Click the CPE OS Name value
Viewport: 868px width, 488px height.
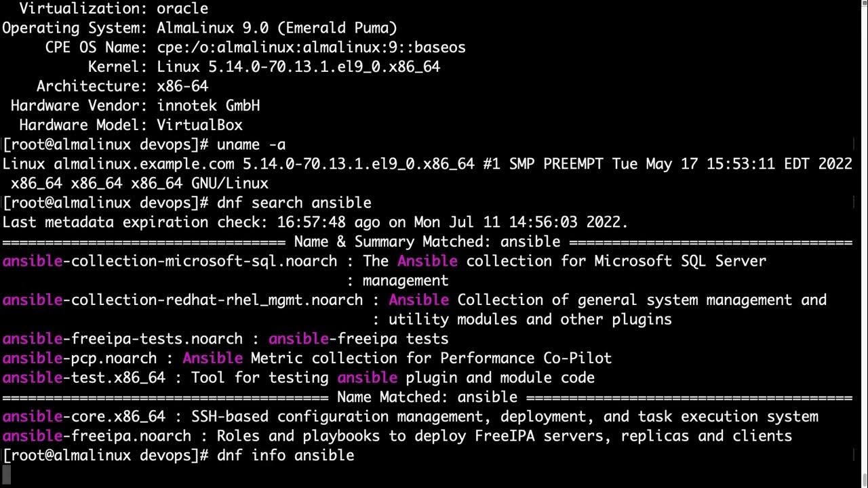311,47
